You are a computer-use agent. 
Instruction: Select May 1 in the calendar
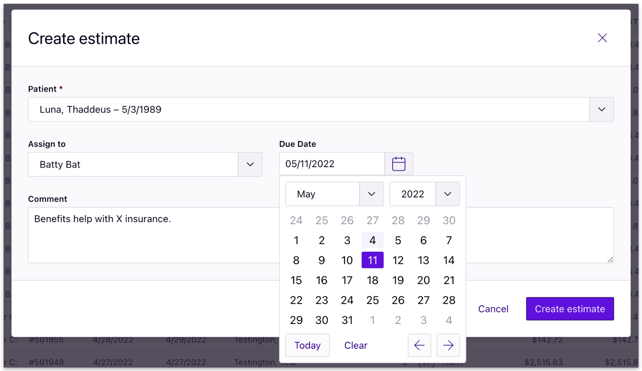tap(296, 240)
